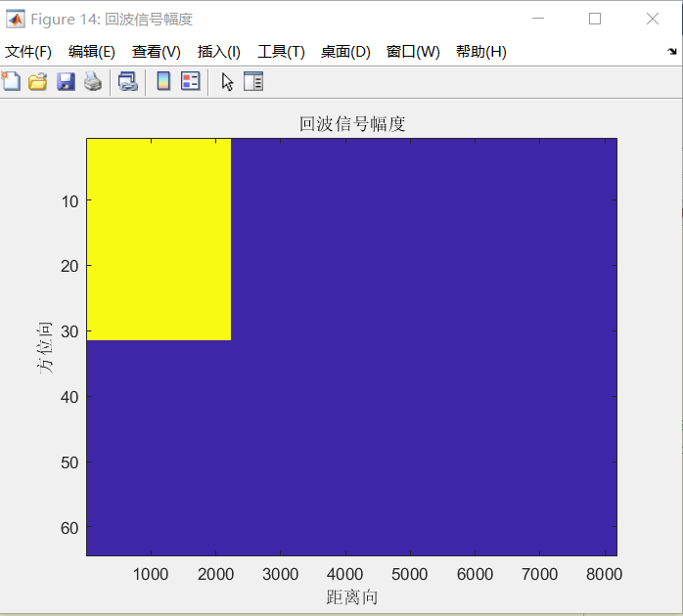Open the 窗口(W) menu
Image resolution: width=683 pixels, height=616 pixels.
click(413, 52)
